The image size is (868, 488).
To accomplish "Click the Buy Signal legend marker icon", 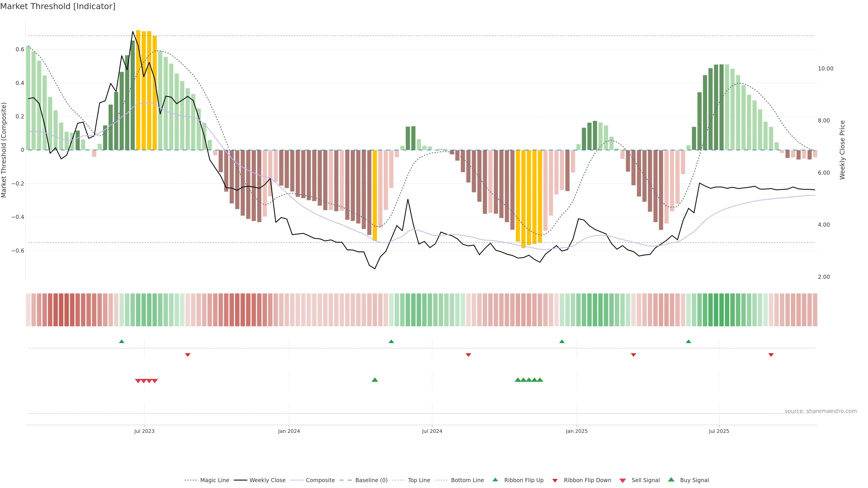I will 671,480.
